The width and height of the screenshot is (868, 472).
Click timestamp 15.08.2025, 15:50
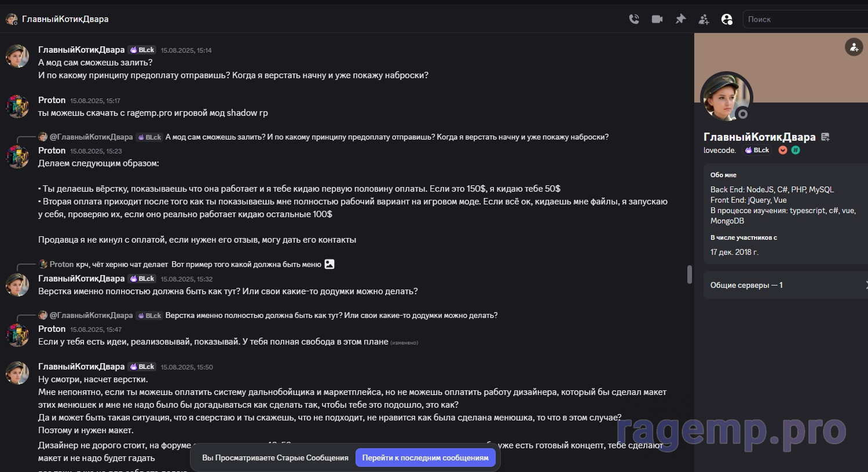pyautogui.click(x=186, y=367)
